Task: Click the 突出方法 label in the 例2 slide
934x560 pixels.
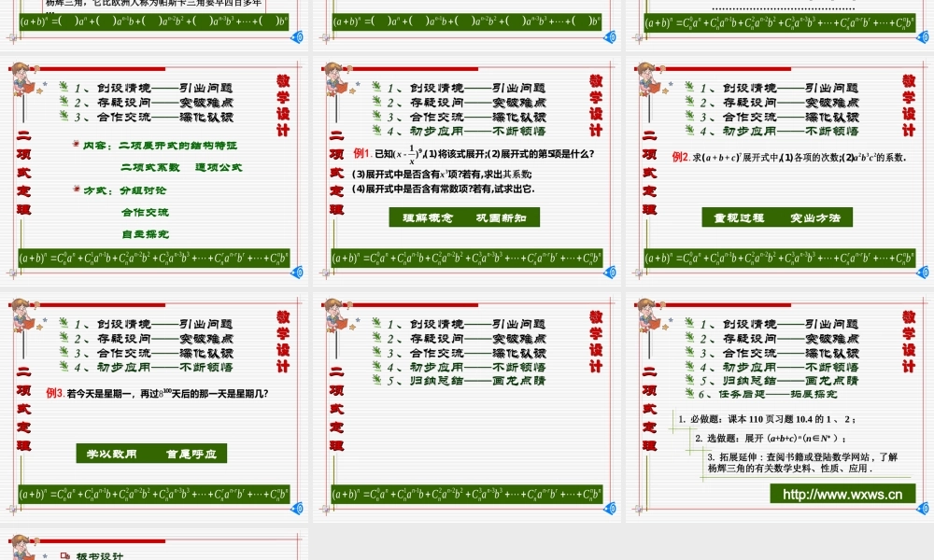Action: 815,217
